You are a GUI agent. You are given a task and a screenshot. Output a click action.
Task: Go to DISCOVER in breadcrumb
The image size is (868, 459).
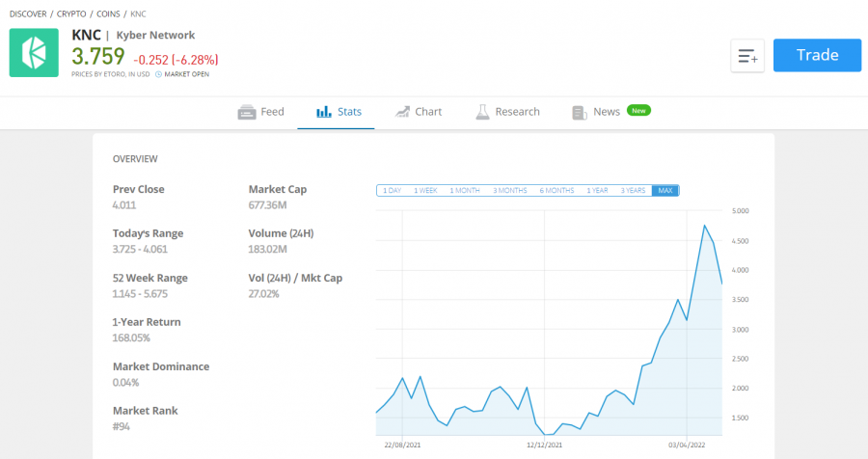(x=28, y=13)
